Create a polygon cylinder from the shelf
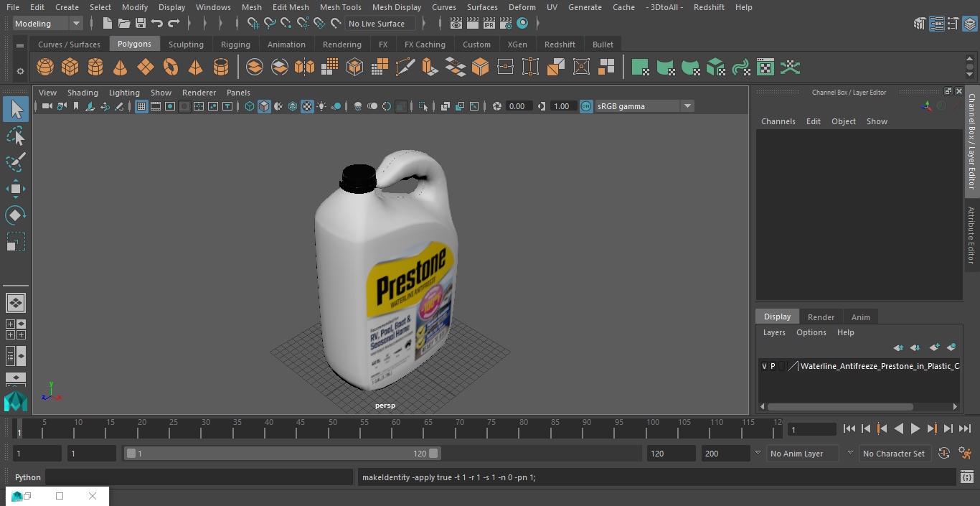This screenshot has width=980, height=506. [x=95, y=67]
